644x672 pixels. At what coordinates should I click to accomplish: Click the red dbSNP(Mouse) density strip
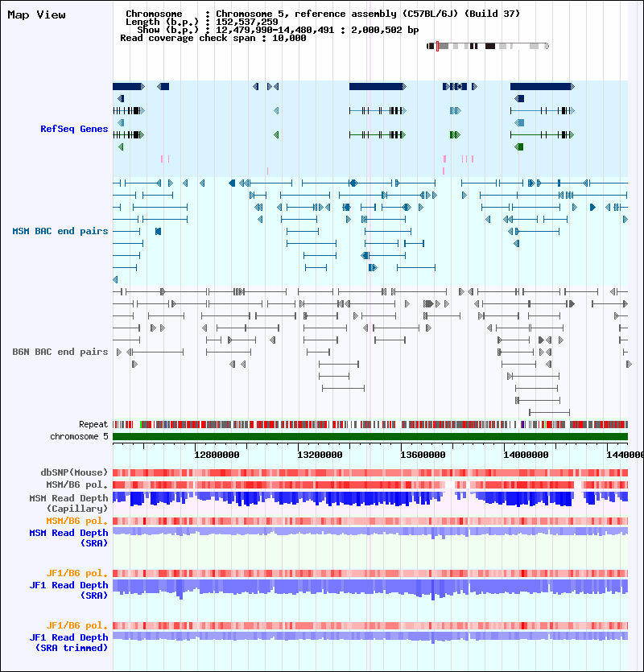(370, 472)
